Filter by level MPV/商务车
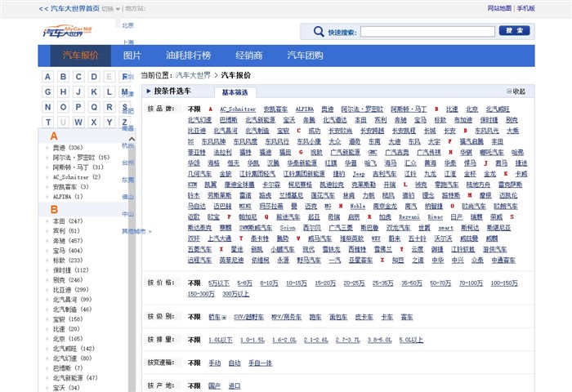Screen dimensions: 572x392 [x=286, y=317]
